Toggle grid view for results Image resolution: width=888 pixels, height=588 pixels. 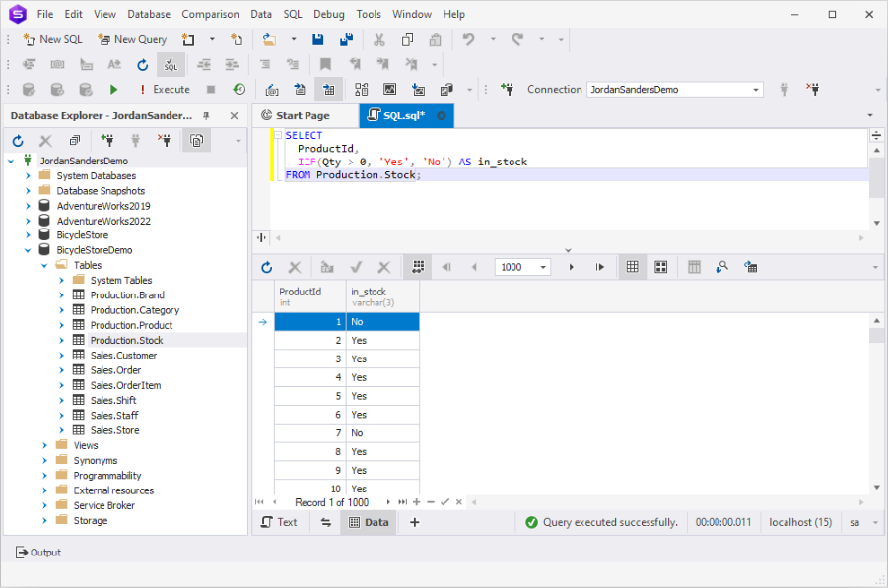click(x=632, y=267)
